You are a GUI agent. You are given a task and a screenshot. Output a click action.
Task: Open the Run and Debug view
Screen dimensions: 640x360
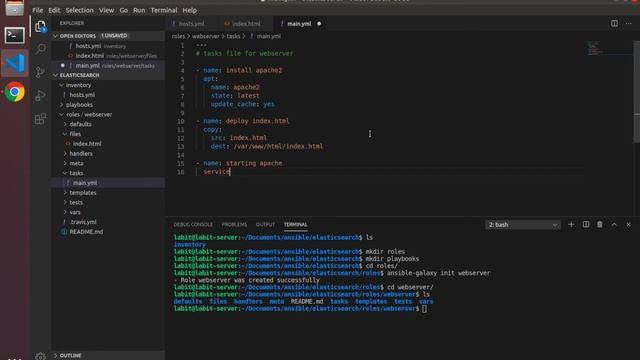pyautogui.click(x=40, y=96)
